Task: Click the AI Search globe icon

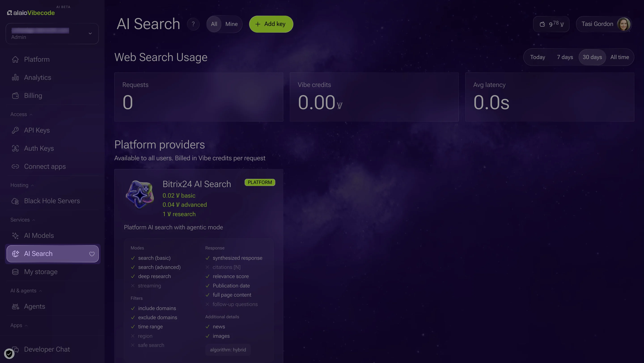Action: pos(15,253)
